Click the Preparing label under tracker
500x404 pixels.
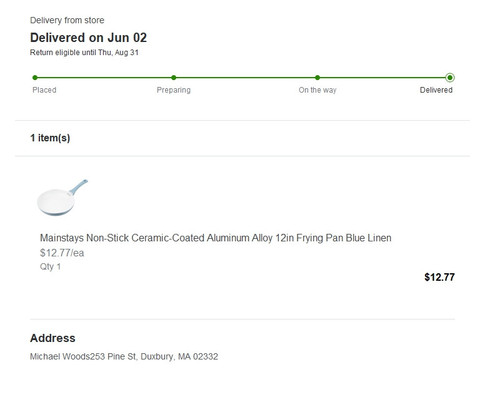(174, 90)
